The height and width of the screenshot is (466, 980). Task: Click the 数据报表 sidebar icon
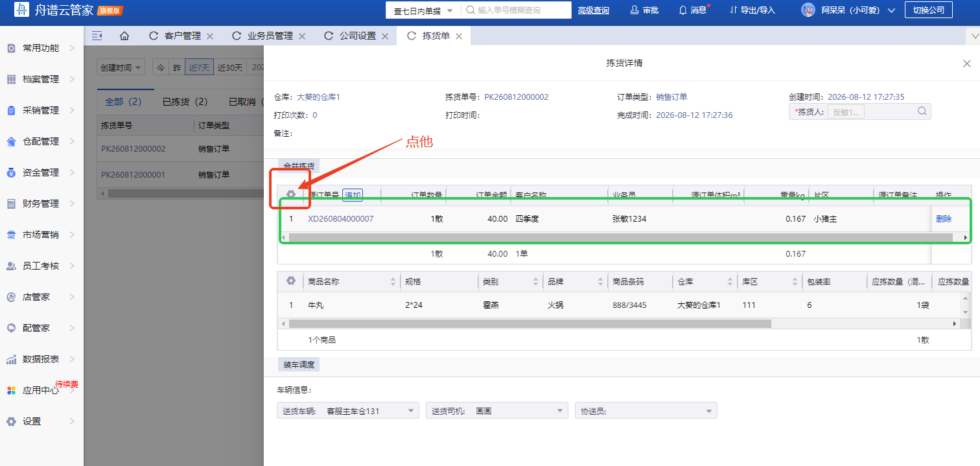(x=11, y=359)
